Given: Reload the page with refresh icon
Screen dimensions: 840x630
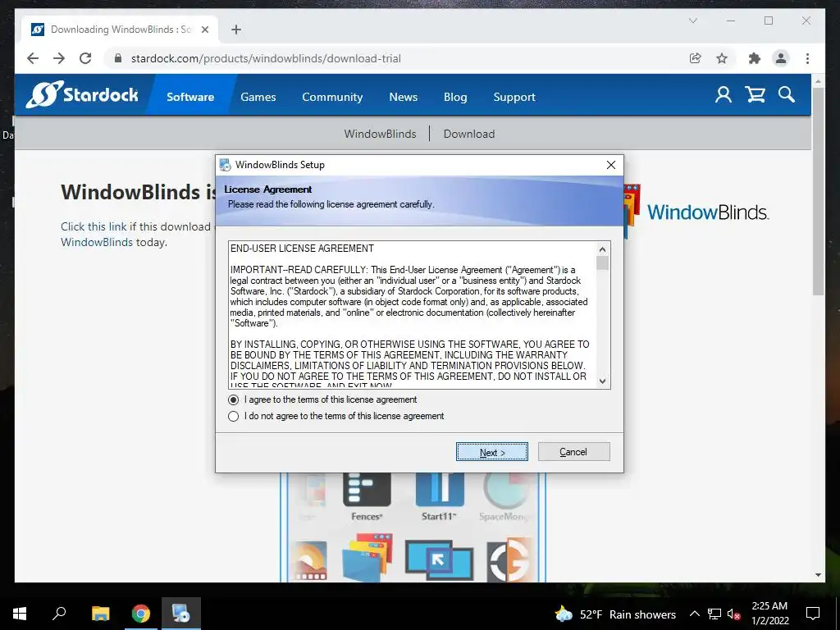Looking at the screenshot, I should 85,58.
